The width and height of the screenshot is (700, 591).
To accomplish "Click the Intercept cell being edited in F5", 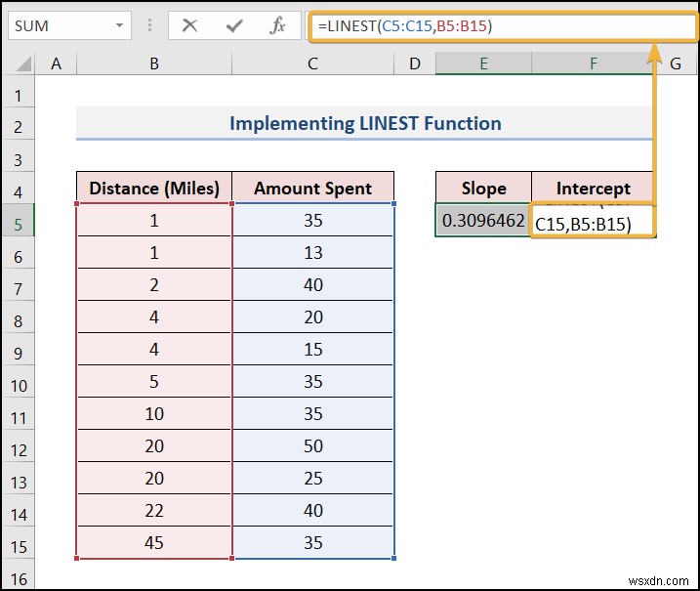I will click(593, 220).
